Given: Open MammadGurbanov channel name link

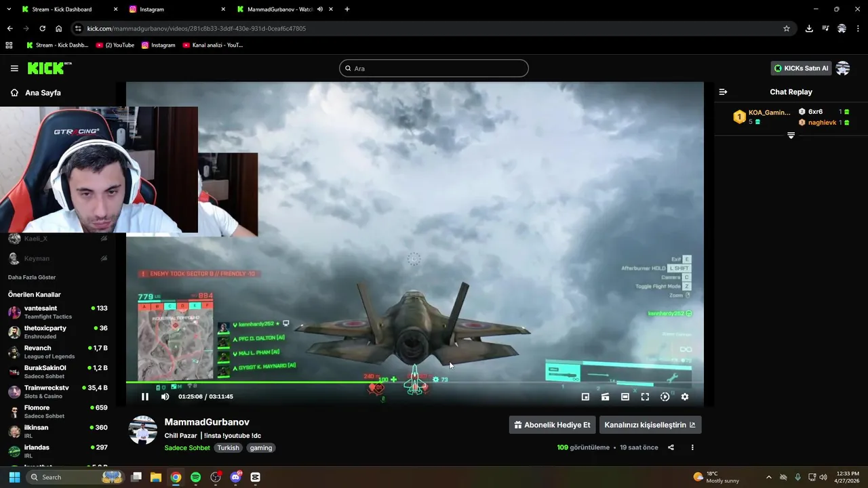Looking at the screenshot, I should click(x=207, y=422).
